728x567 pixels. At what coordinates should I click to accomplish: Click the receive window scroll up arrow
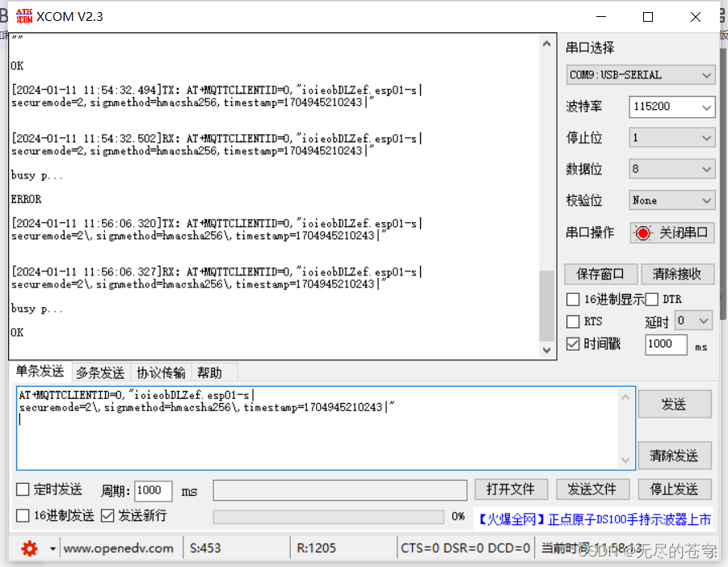point(546,43)
